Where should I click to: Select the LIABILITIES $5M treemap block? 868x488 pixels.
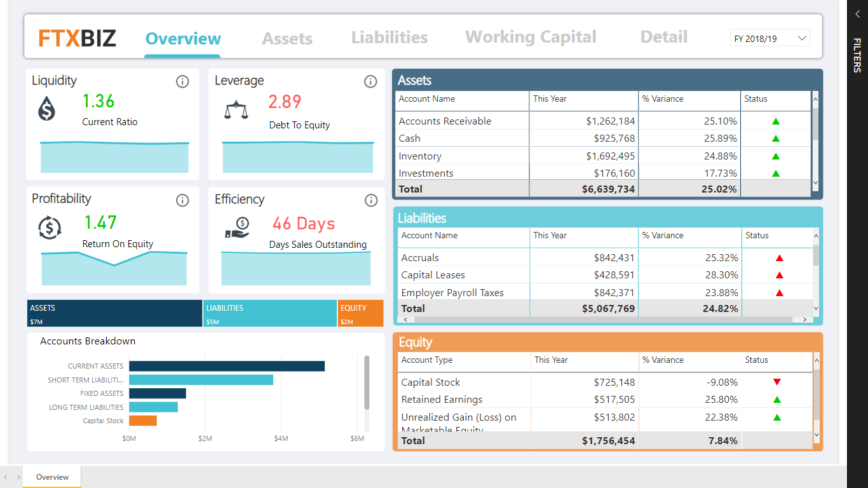pos(270,313)
